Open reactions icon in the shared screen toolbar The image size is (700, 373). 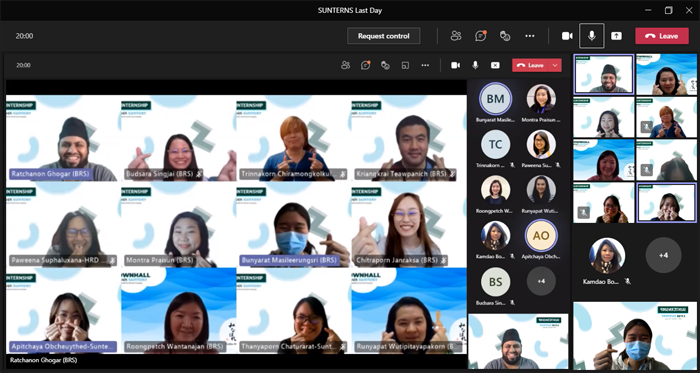coord(385,65)
